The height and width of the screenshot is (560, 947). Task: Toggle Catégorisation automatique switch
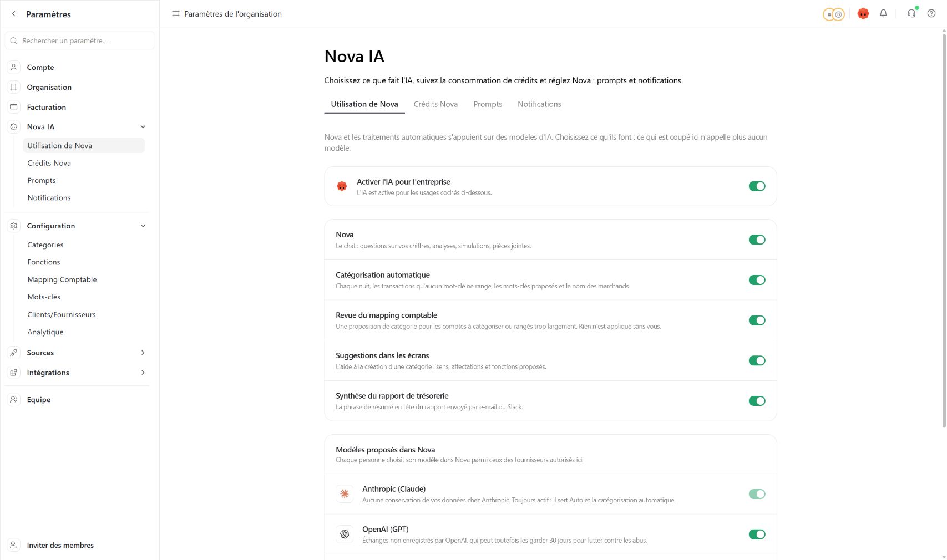757,280
